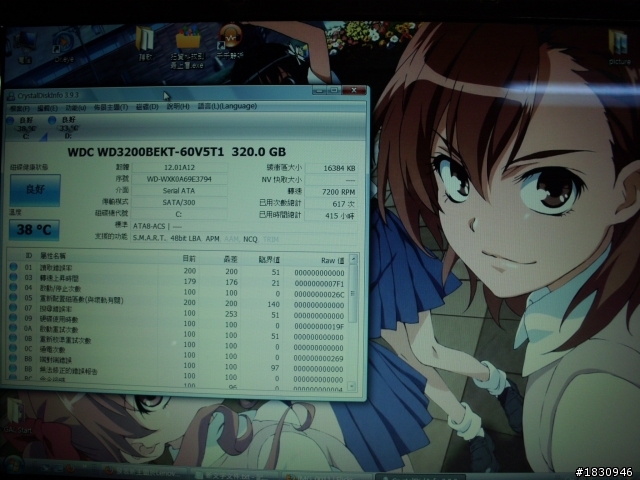Click the firmware field 12.01A12
640x480 pixels.
(179, 167)
